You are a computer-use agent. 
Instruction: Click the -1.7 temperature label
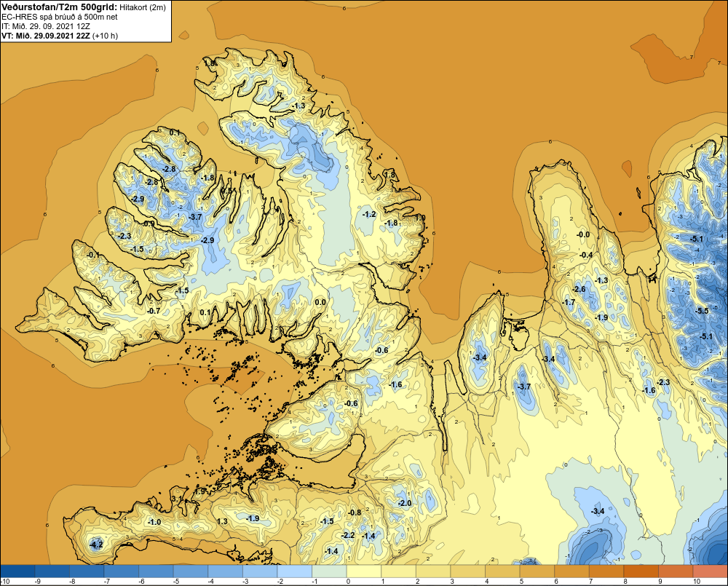pyautogui.click(x=569, y=302)
